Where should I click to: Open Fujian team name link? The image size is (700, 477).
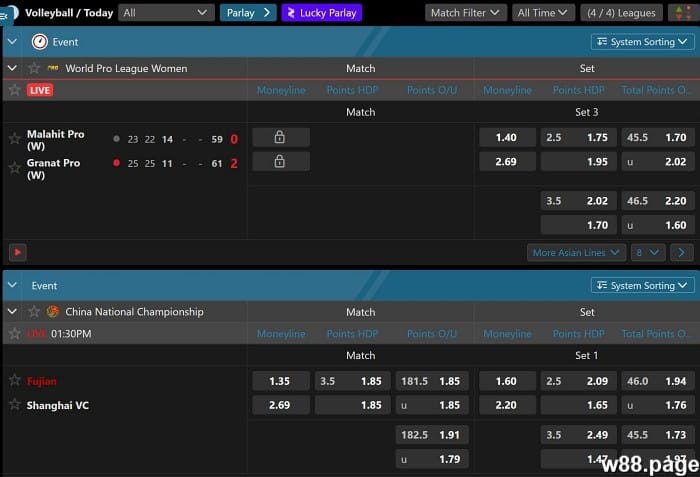click(x=42, y=381)
